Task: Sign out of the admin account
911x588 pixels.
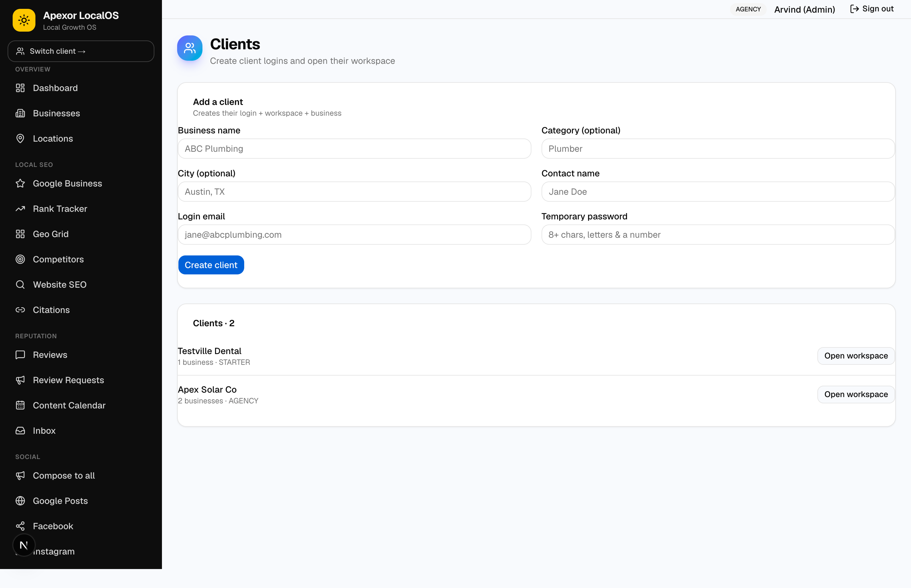Action: (872, 9)
